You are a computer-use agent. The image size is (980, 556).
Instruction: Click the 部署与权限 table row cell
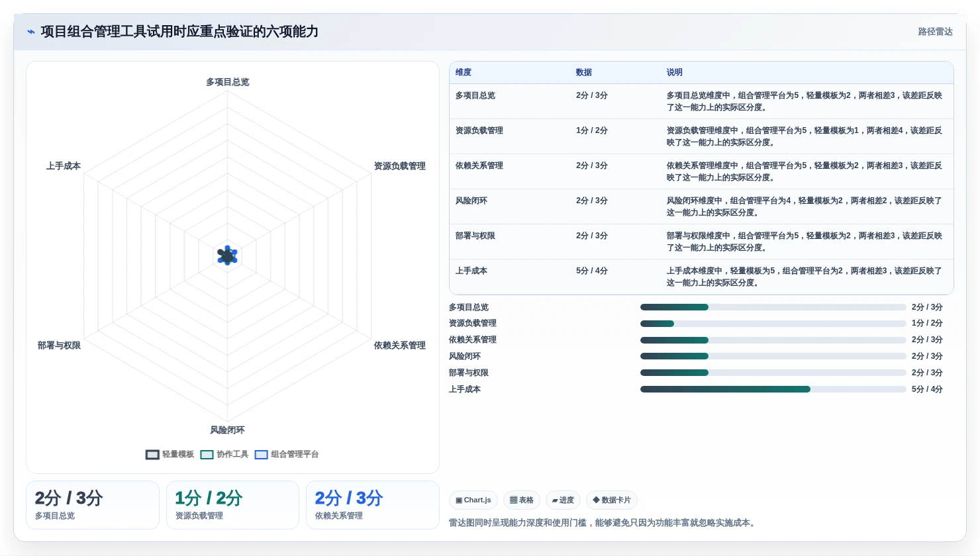[x=475, y=236]
